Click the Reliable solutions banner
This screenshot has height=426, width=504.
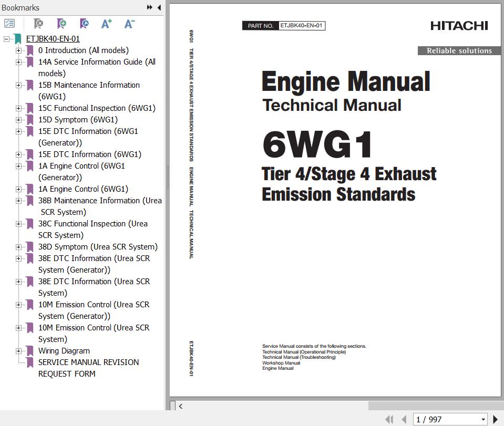click(x=459, y=50)
